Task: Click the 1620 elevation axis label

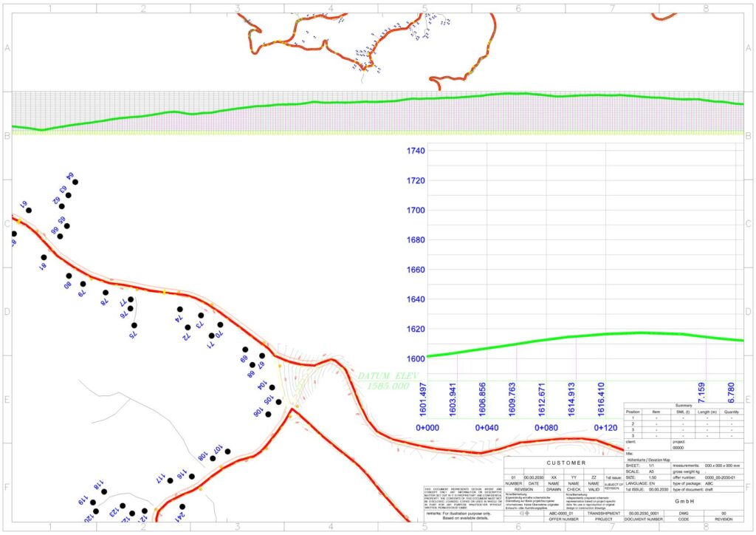Action: coord(416,329)
